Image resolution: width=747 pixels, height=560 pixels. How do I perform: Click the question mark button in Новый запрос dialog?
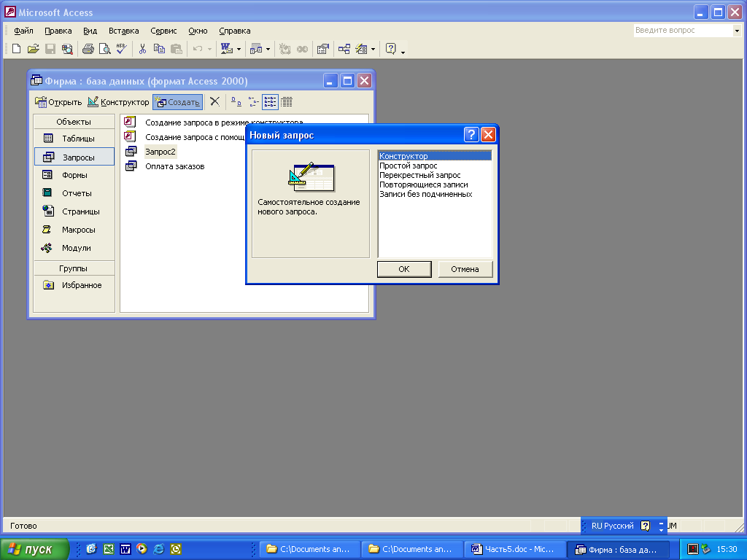pyautogui.click(x=471, y=135)
